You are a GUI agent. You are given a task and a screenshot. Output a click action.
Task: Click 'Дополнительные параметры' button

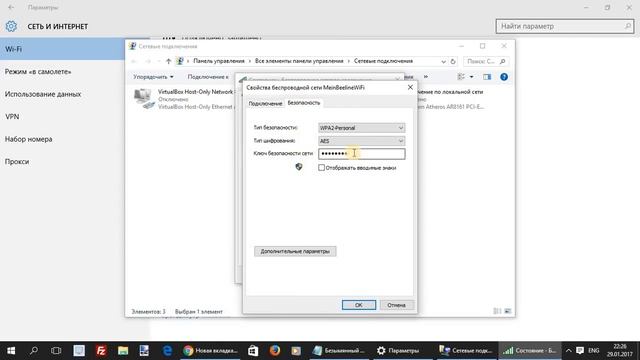pyautogui.click(x=295, y=251)
